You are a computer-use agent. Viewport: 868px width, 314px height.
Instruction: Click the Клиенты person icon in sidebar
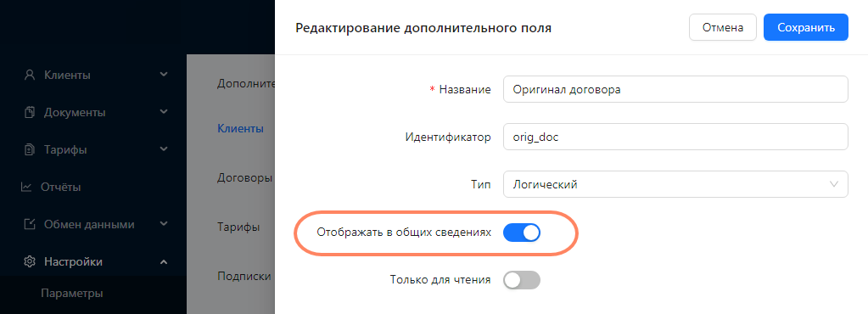pos(30,75)
